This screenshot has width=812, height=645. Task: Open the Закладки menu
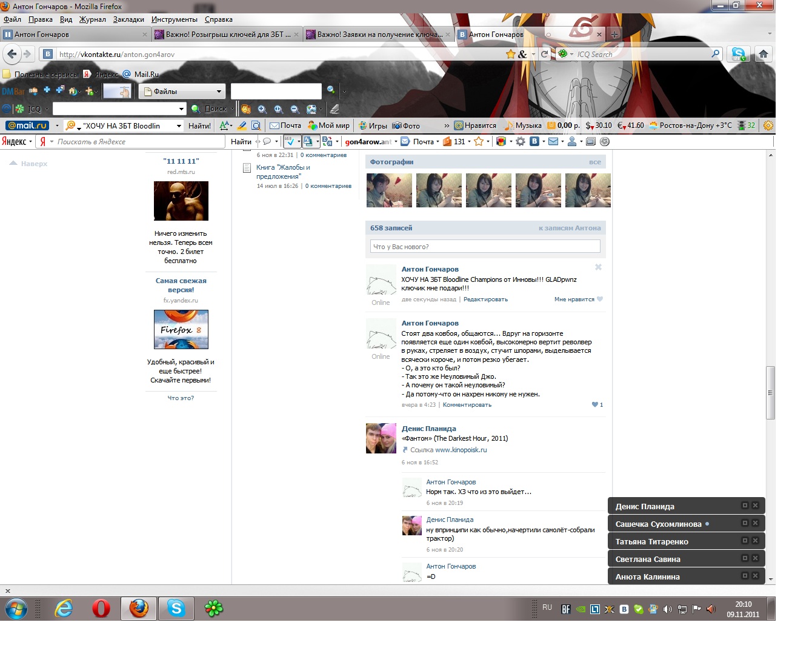(128, 19)
